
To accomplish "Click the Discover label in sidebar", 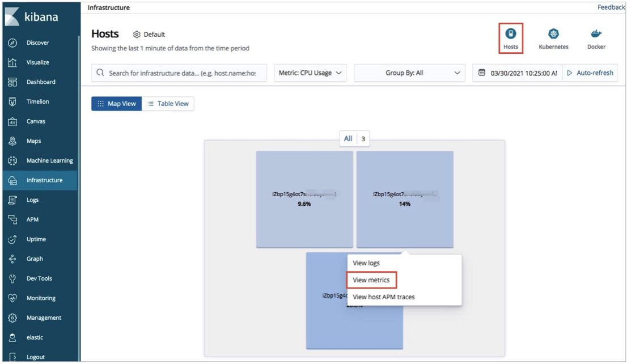I will pos(38,43).
